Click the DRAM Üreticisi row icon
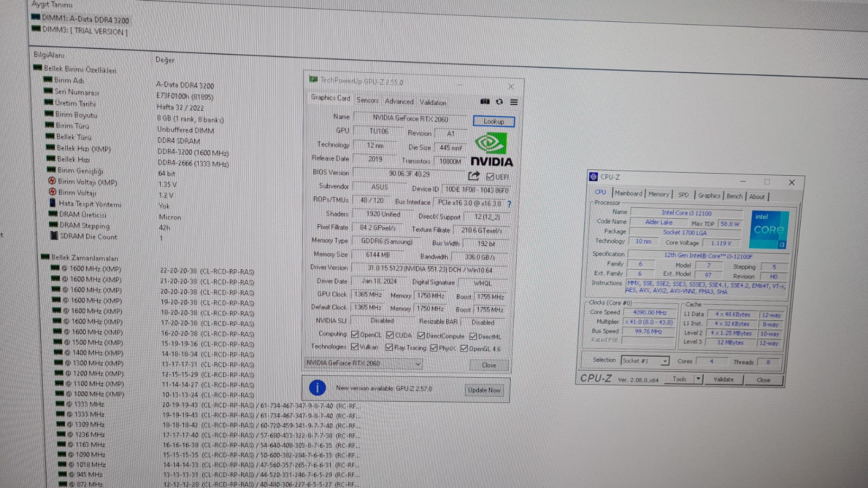The image size is (868, 488). (x=53, y=213)
